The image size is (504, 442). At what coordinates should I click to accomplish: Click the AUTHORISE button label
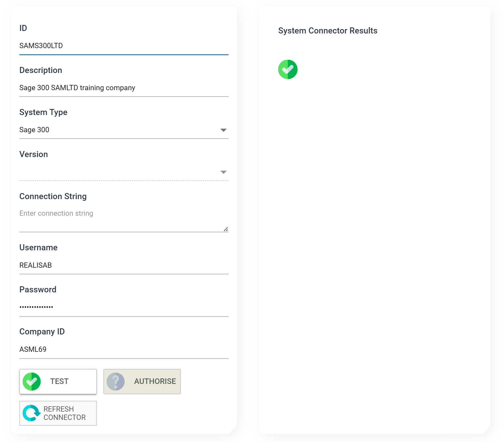coord(155,381)
